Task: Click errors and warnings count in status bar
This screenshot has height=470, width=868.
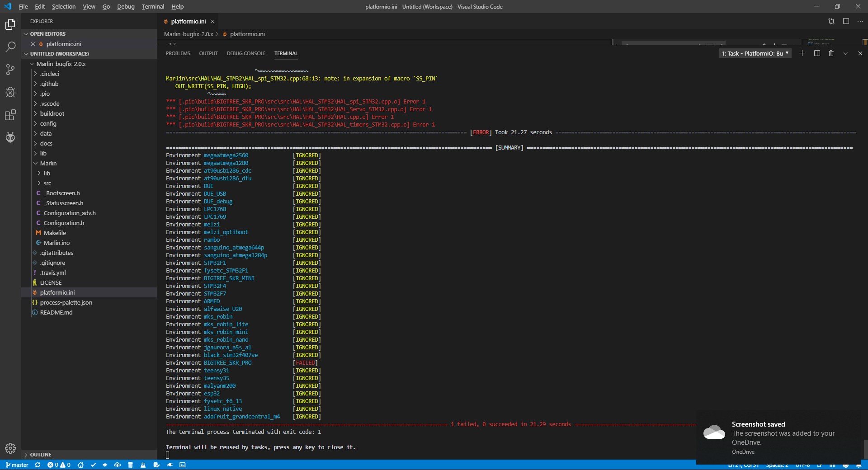Action: [x=59, y=465]
